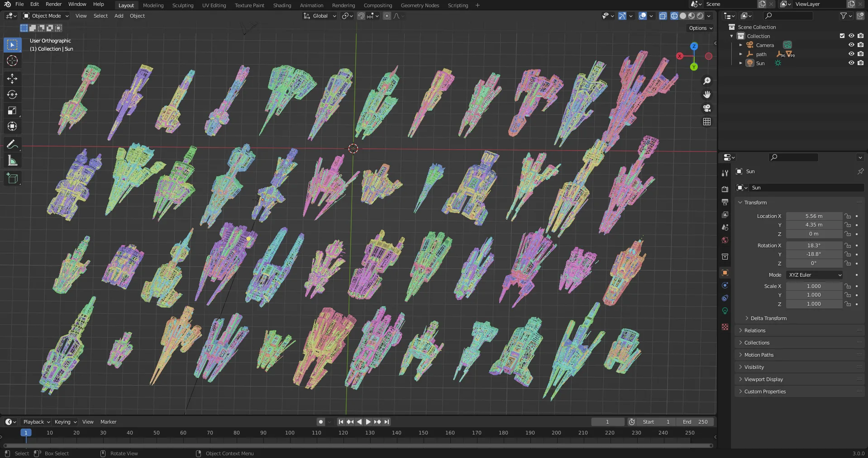
Task: Open the Tool properties tab icon
Action: click(725, 173)
